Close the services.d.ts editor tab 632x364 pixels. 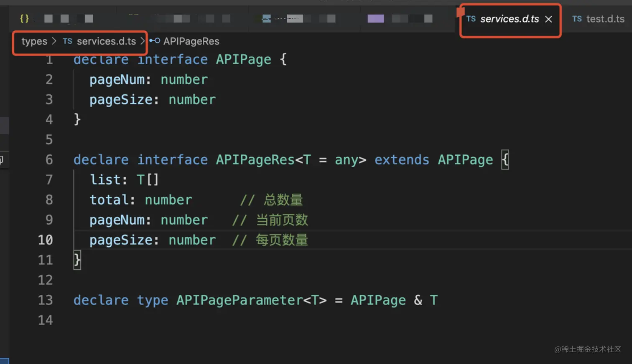pyautogui.click(x=549, y=19)
